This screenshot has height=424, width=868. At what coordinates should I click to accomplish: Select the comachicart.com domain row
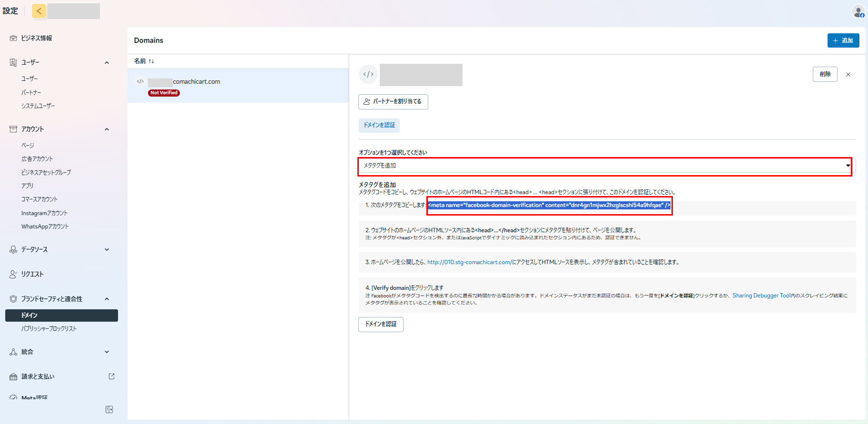(238, 86)
